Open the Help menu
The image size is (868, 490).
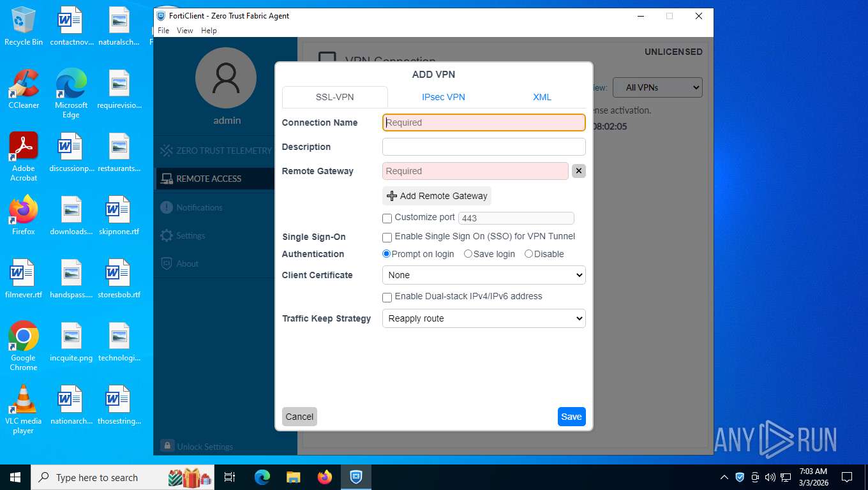[209, 30]
